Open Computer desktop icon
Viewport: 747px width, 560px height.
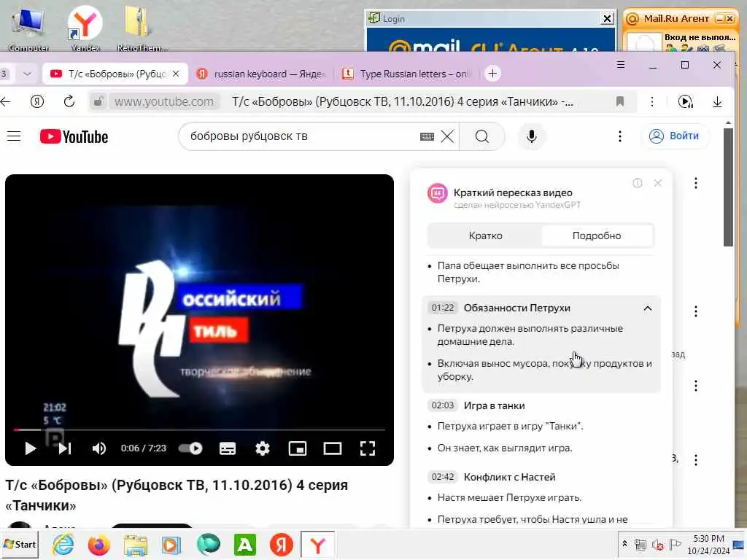pos(28,28)
